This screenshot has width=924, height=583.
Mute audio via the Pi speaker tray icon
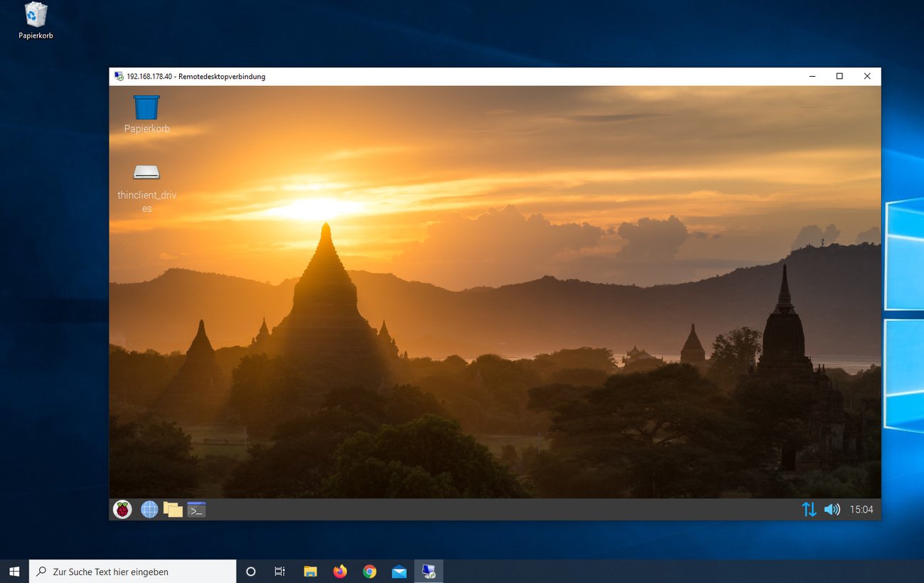(x=832, y=509)
